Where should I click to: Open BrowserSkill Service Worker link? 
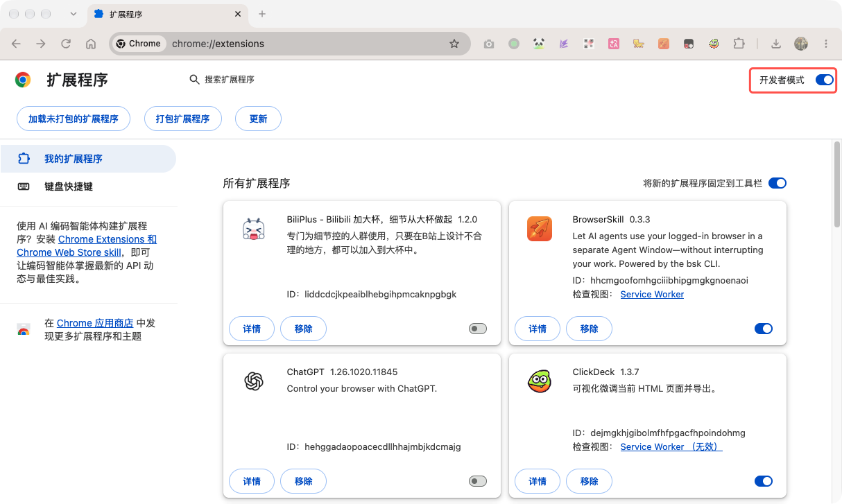[652, 295]
